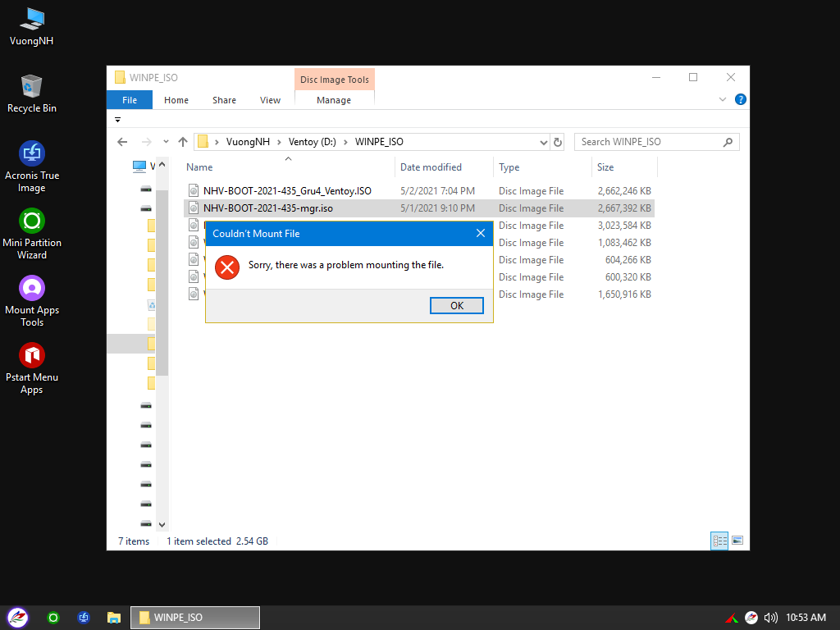
Task: Open the Recycle Bin
Action: 32,94
